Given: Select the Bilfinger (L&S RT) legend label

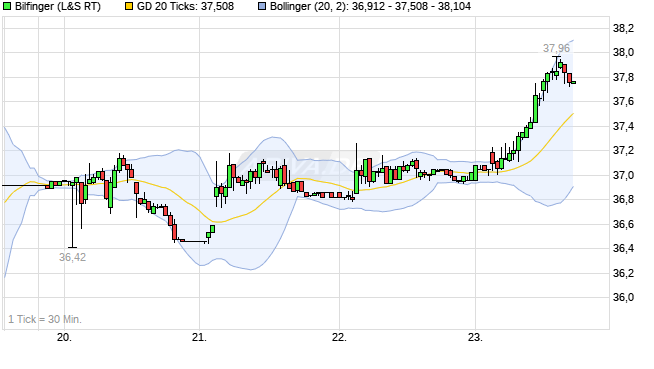Looking at the screenshot, I should [x=58, y=7].
